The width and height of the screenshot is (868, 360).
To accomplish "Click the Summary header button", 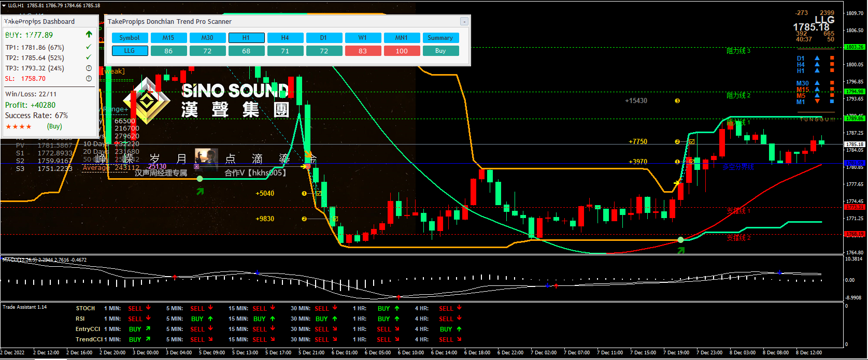I will click(440, 38).
